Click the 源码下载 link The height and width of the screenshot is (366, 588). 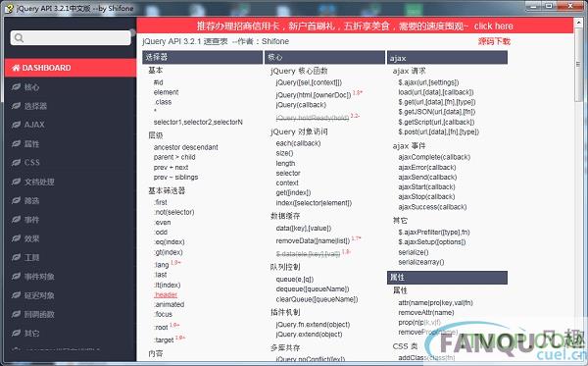point(494,41)
